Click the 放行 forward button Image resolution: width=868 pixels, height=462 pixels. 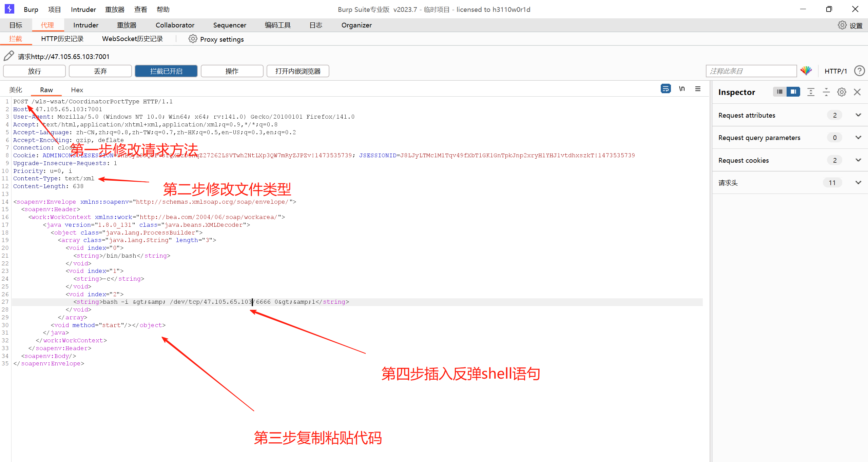point(34,71)
